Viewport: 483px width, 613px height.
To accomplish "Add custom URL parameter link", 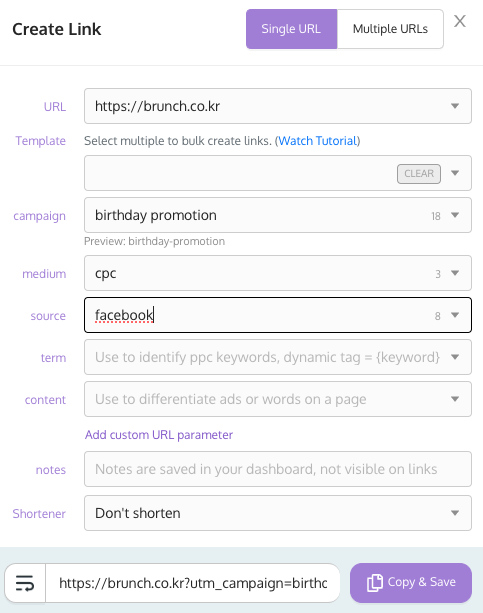I will (159, 435).
